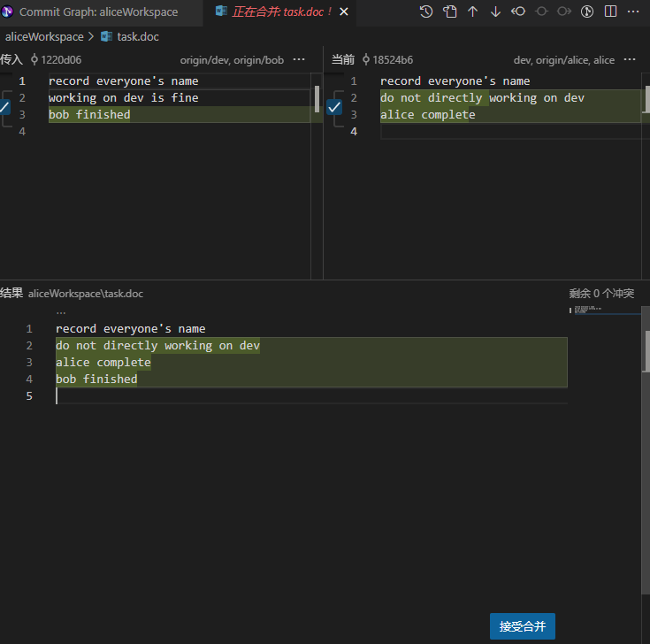650x644 pixels.
Task: Click aliceWorkspace in the breadcrumb
Action: coord(44,36)
